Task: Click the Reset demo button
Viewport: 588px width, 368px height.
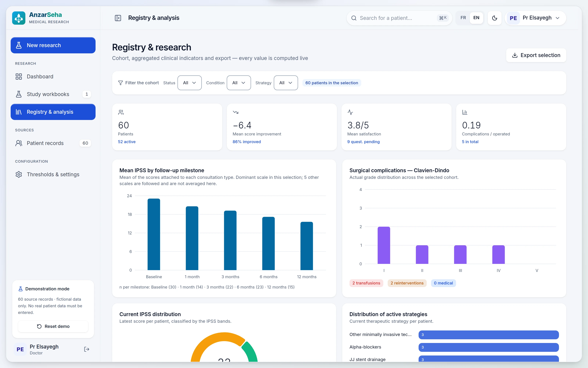Action: coord(53,326)
